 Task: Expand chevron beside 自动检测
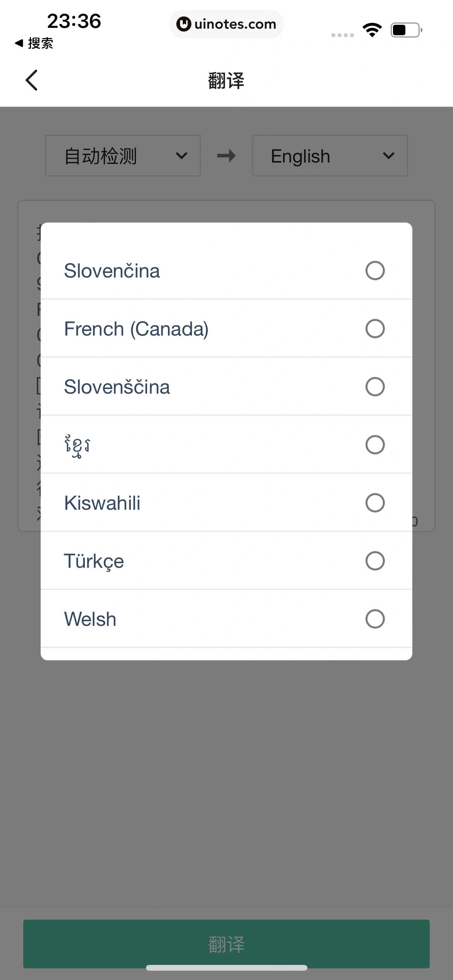[x=181, y=156]
